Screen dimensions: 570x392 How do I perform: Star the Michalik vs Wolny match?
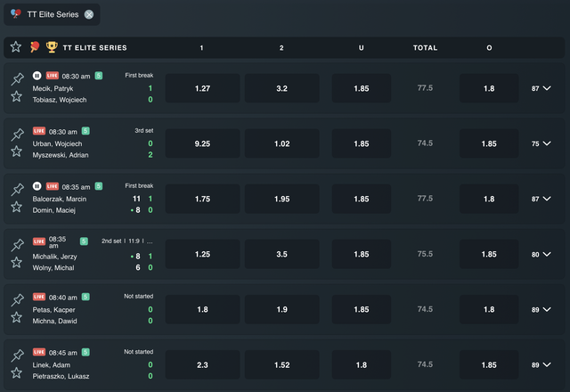tap(16, 262)
